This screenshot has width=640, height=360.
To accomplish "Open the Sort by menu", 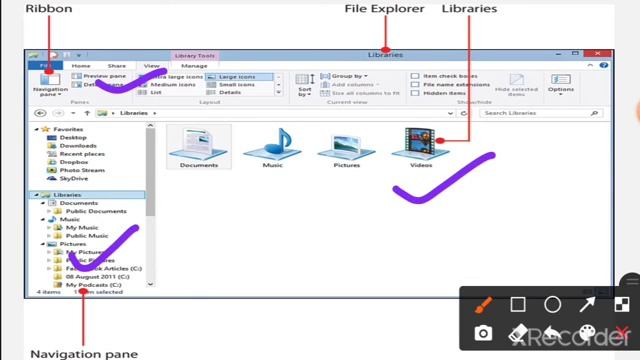I will pos(305,85).
